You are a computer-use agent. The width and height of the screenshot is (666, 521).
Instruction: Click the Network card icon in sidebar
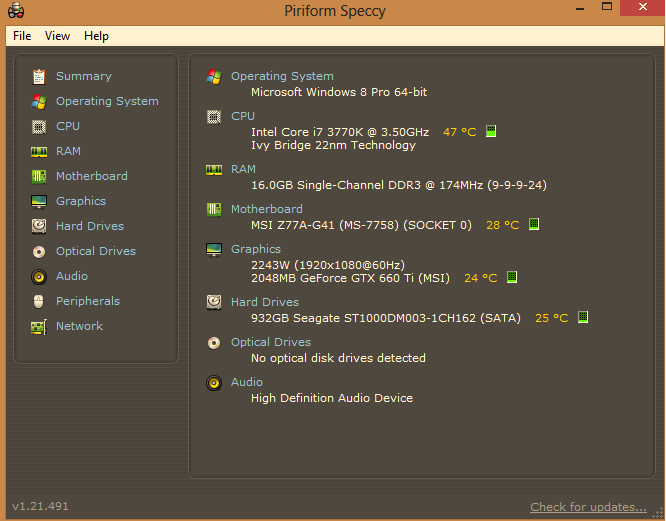coord(39,327)
